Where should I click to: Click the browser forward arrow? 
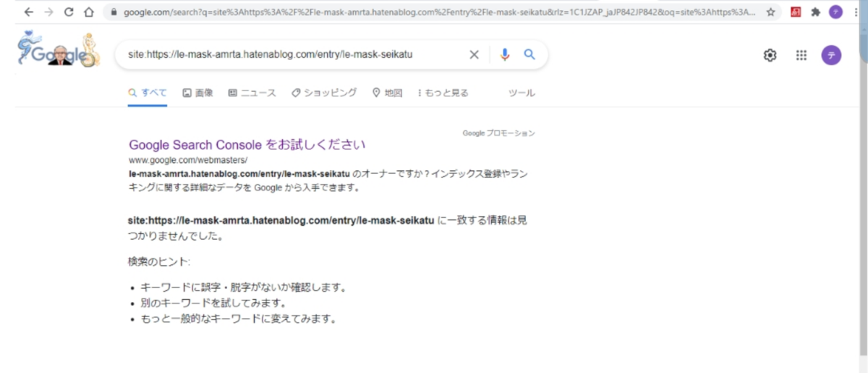pyautogui.click(x=48, y=12)
